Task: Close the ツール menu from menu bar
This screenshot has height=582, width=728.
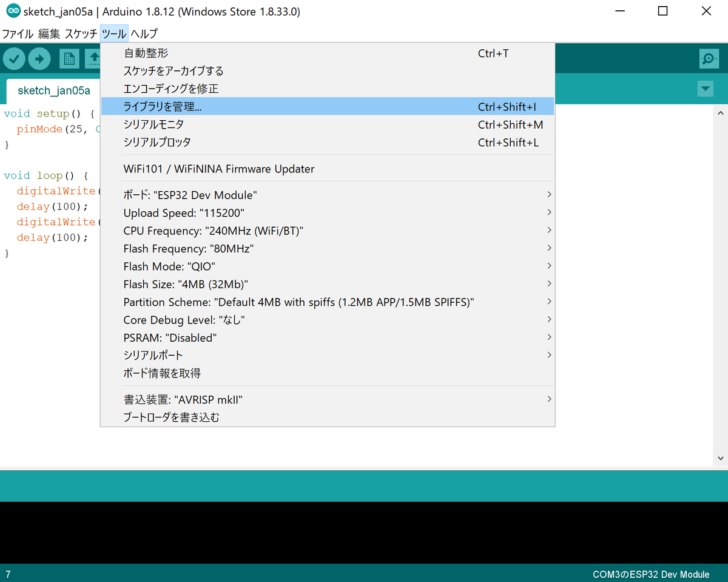Action: pyautogui.click(x=114, y=34)
